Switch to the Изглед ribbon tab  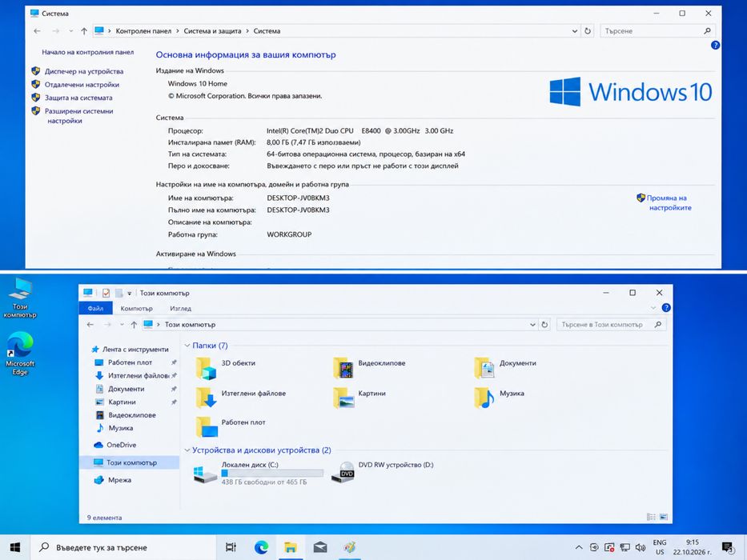click(181, 309)
